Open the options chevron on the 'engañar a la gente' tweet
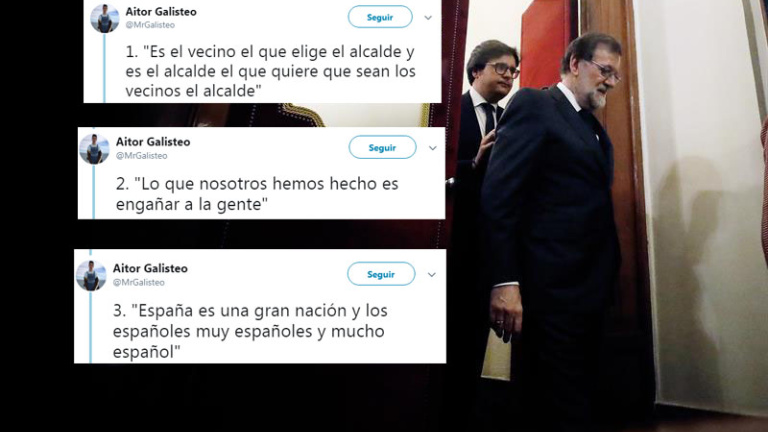Viewport: 768px width, 432px height. click(x=432, y=148)
